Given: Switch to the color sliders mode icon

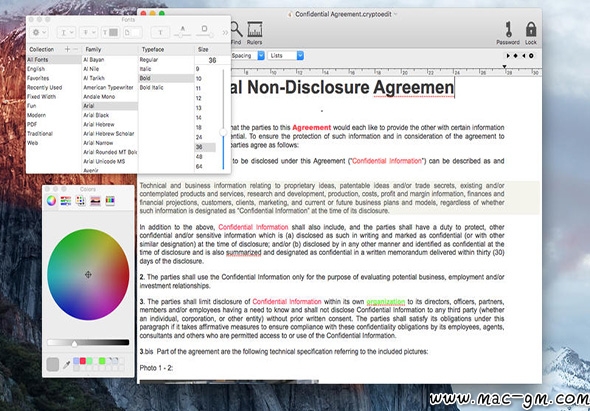Looking at the screenshot, I should (x=66, y=201).
